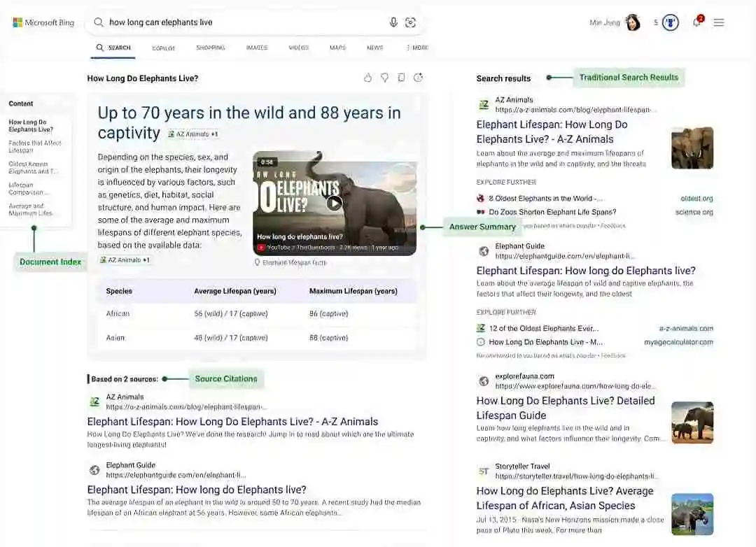The image size is (756, 547).
Task: Play the elephant lifespan YouTube video
Action: (x=335, y=203)
